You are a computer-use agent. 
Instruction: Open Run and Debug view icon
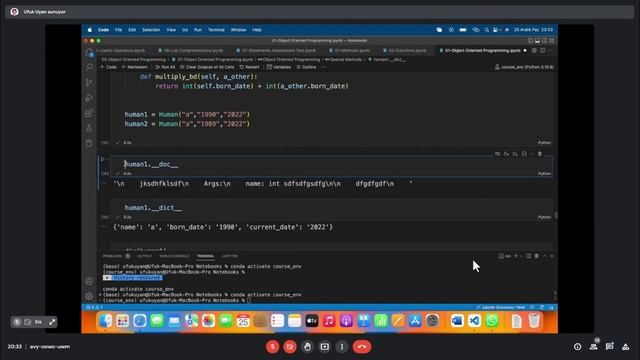pos(89,98)
